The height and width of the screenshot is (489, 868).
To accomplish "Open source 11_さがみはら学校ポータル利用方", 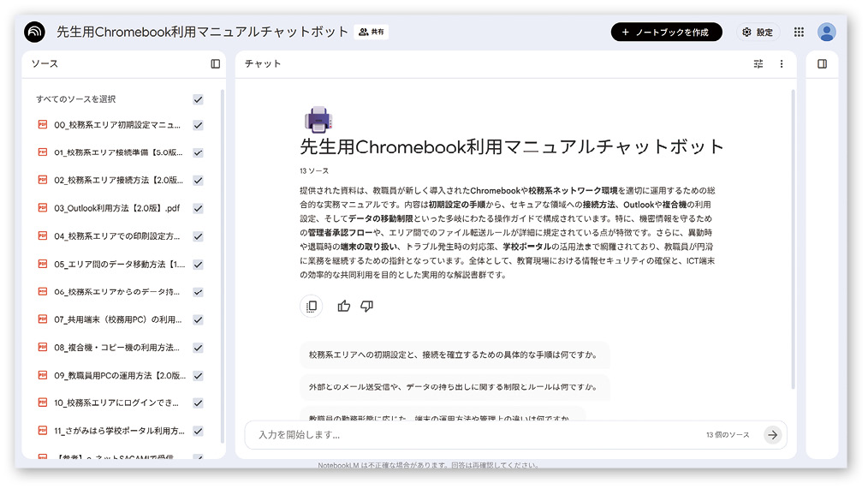I will (120, 431).
